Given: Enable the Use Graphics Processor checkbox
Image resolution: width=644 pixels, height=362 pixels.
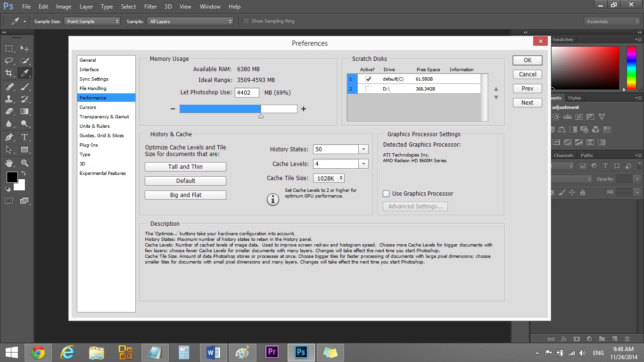Looking at the screenshot, I should click(386, 194).
